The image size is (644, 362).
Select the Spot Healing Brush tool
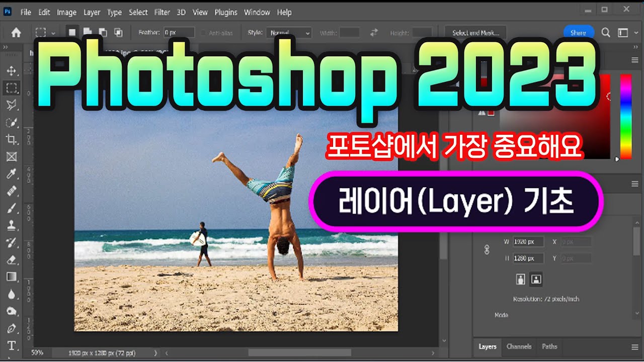point(12,191)
